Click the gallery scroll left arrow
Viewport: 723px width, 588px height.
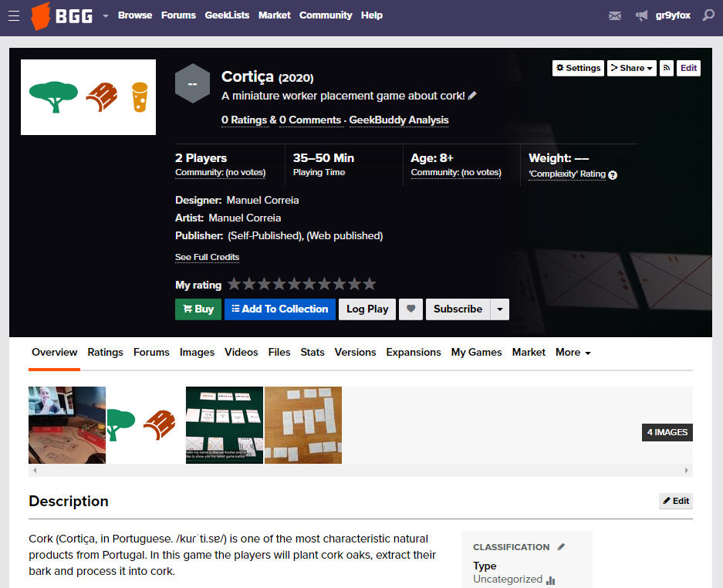(35, 471)
